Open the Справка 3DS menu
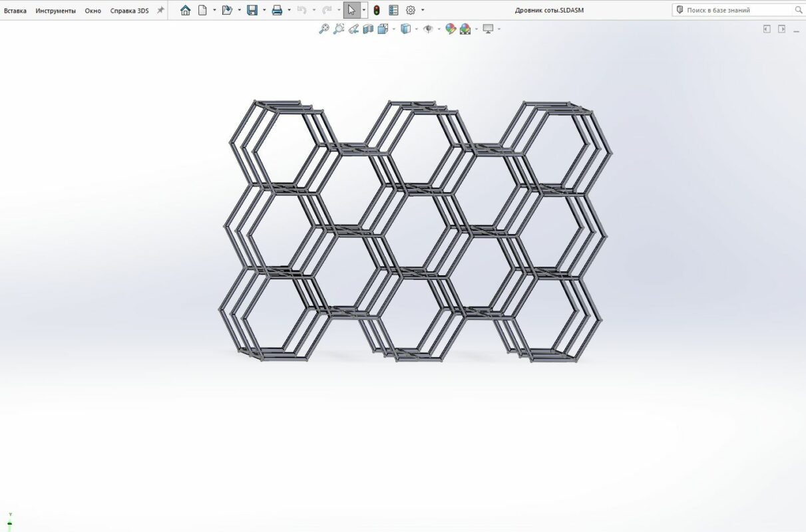 click(129, 11)
